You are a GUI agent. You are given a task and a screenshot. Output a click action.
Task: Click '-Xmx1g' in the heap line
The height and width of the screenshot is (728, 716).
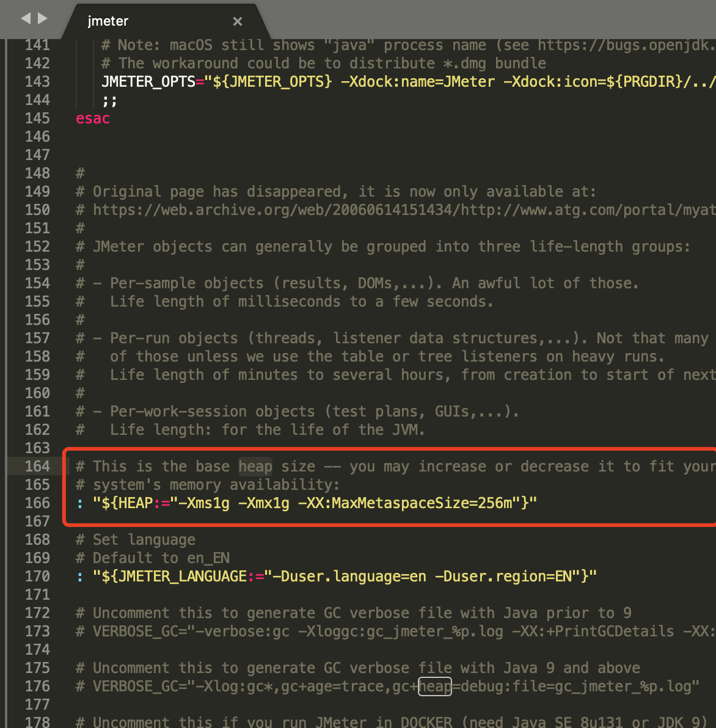(264, 503)
